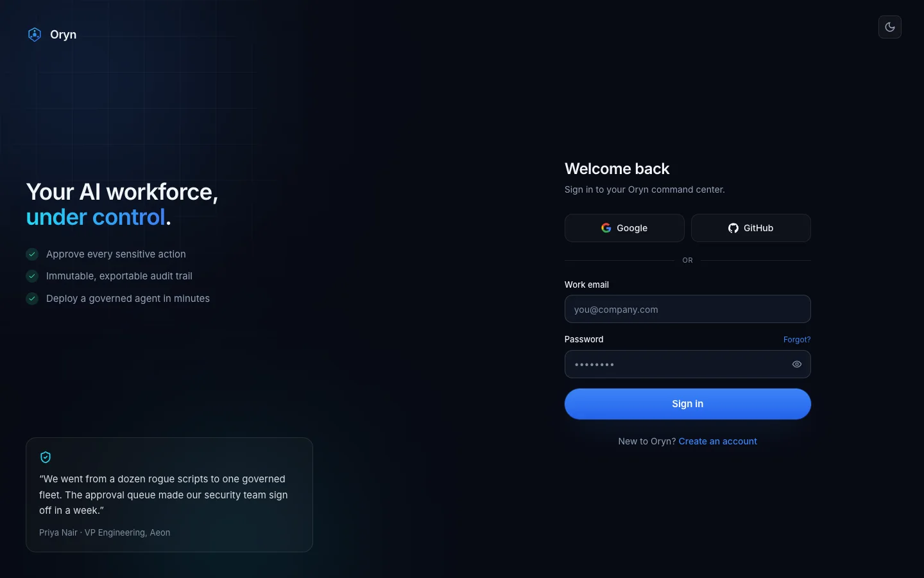Image resolution: width=924 pixels, height=578 pixels.
Task: Click the 'under control.' headline text
Action: 98,217
